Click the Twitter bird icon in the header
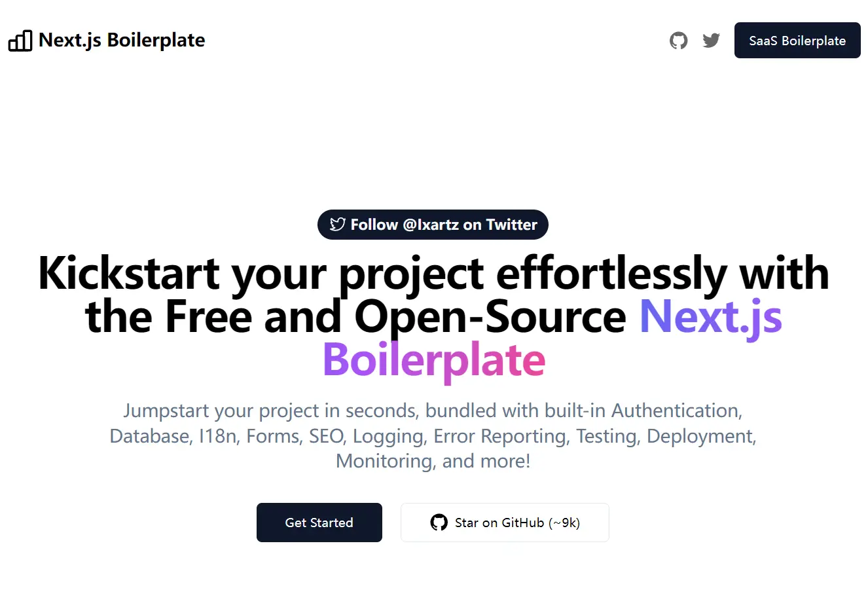 tap(711, 40)
